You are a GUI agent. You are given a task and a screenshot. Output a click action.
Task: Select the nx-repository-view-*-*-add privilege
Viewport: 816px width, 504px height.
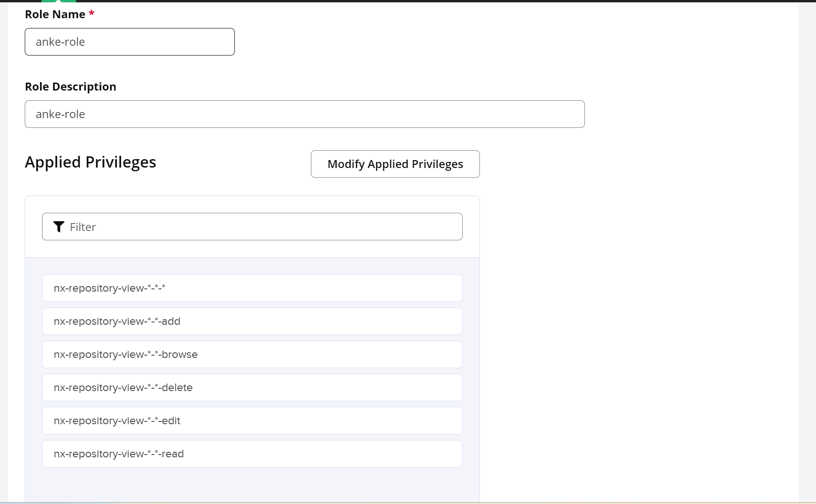252,322
